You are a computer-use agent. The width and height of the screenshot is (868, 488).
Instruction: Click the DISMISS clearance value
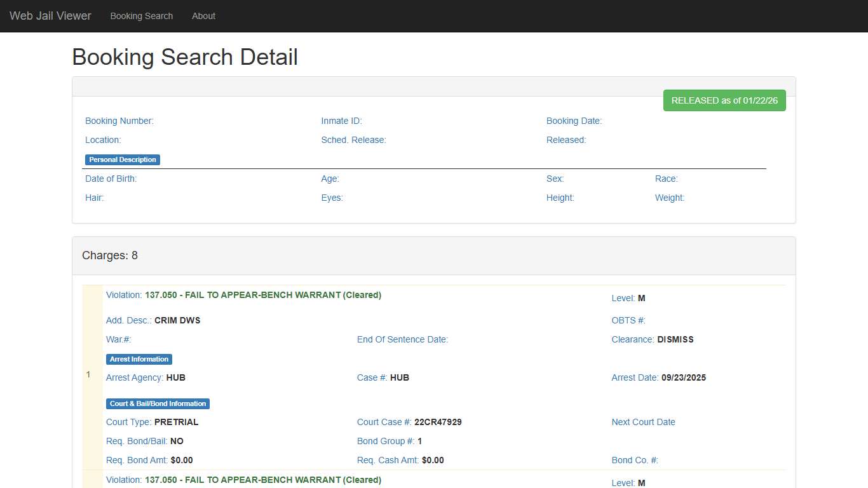click(x=675, y=339)
